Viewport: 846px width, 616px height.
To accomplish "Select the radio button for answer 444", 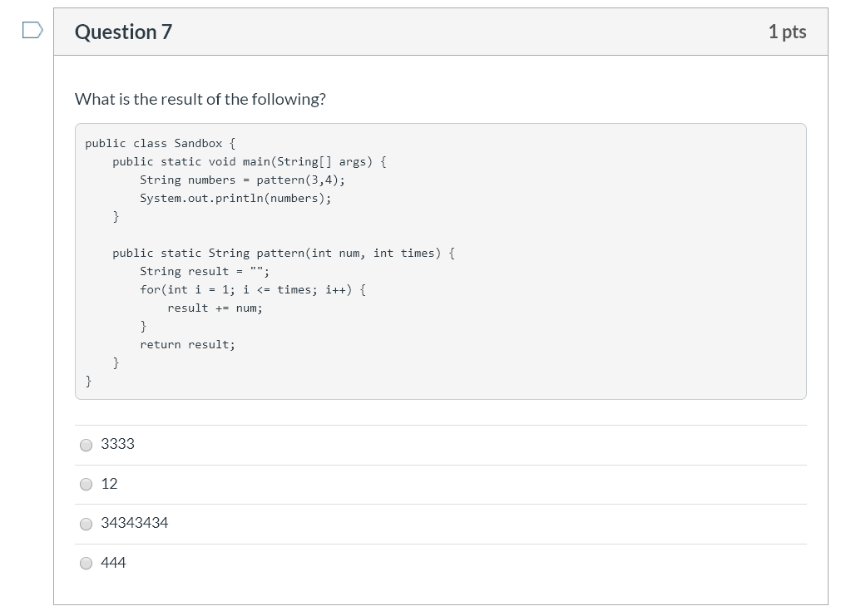I will (x=86, y=563).
